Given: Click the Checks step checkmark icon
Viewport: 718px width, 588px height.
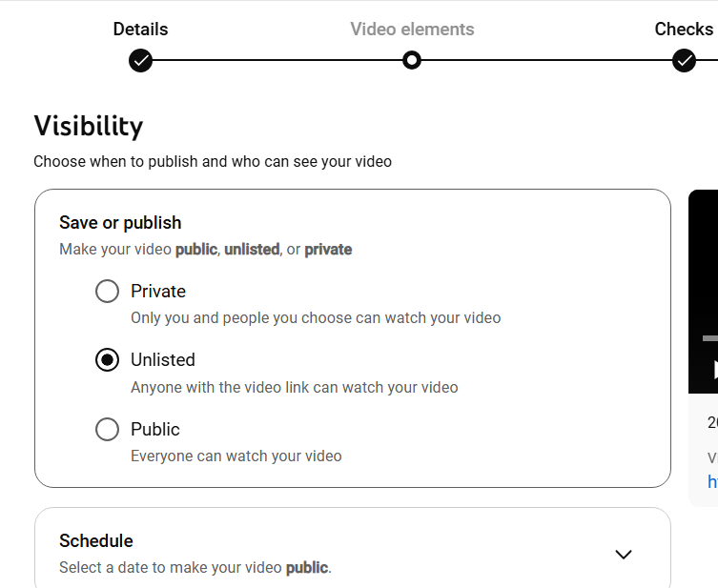Looking at the screenshot, I should coord(684,61).
